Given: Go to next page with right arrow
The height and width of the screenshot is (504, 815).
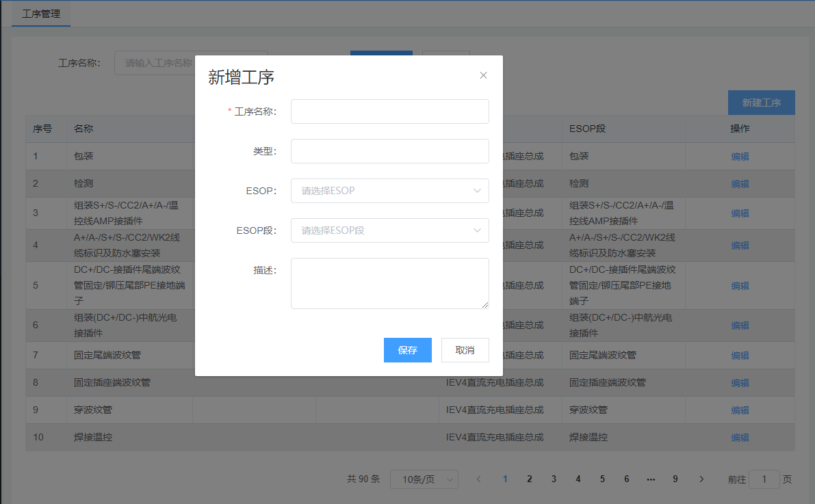Looking at the screenshot, I should point(701,479).
